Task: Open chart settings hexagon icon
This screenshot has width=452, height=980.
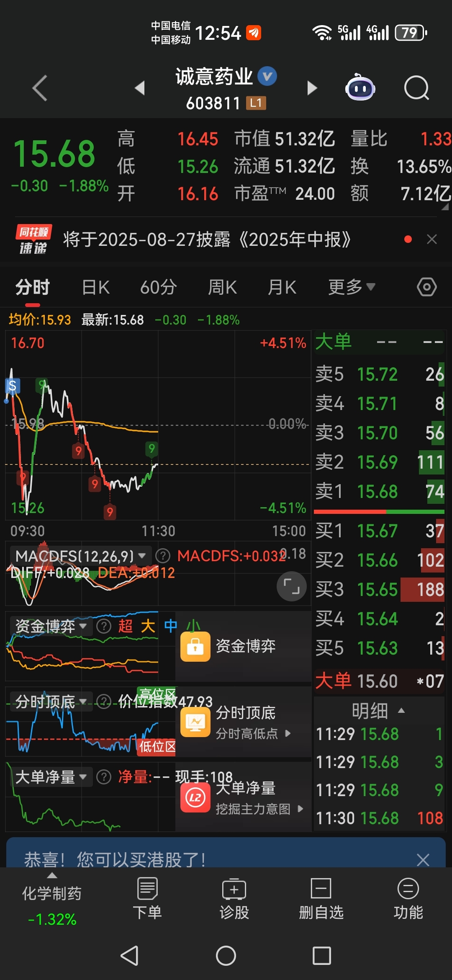Action: click(x=427, y=287)
